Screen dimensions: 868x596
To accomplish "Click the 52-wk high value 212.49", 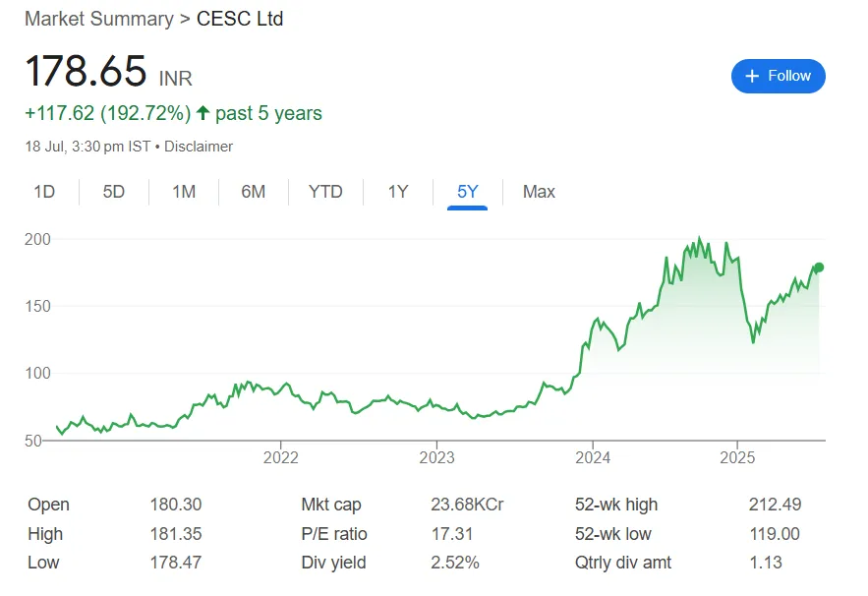I will click(775, 505).
